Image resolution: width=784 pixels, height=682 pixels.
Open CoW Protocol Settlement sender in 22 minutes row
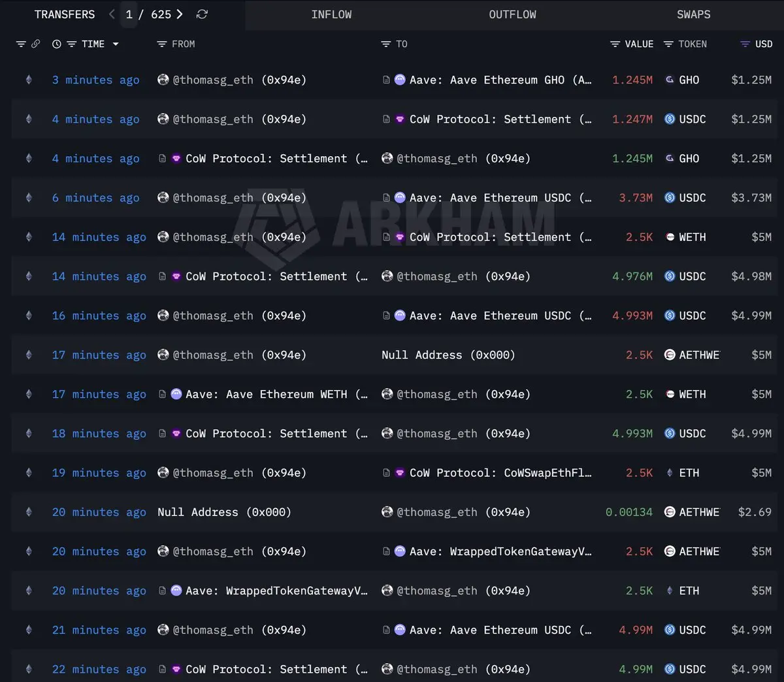276,669
